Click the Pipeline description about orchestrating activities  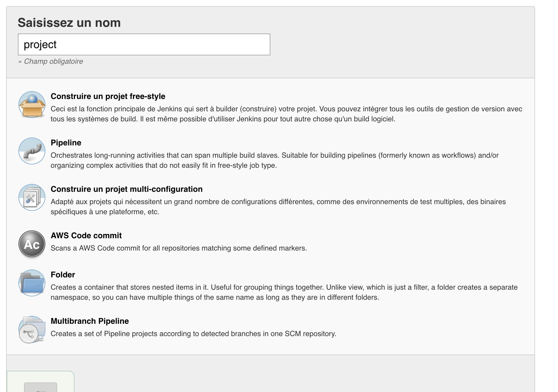(x=274, y=160)
